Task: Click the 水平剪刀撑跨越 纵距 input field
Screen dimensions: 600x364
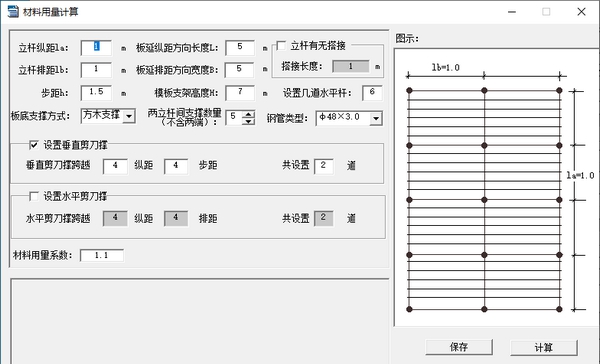Action: tap(115, 218)
